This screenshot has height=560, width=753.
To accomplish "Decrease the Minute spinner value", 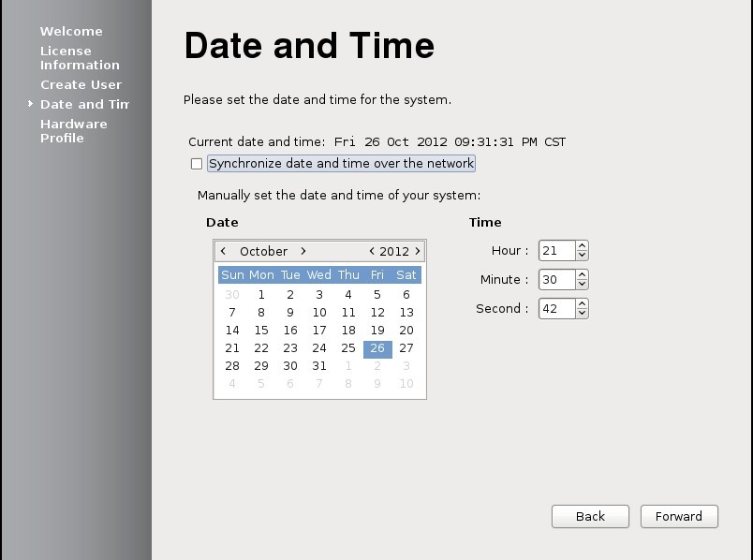I will tap(582, 285).
